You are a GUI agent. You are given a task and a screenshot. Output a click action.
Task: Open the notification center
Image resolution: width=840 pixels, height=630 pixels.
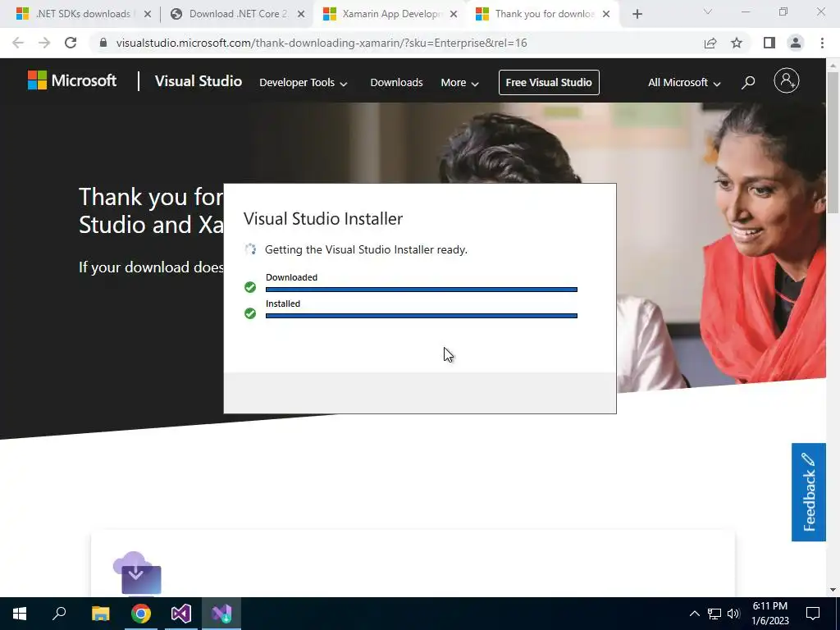pyautogui.click(x=813, y=614)
